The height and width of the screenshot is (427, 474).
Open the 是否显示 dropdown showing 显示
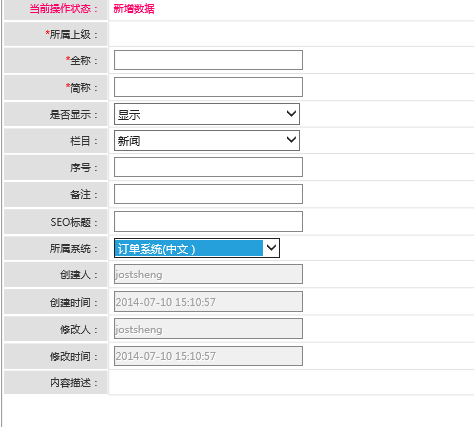[207, 114]
